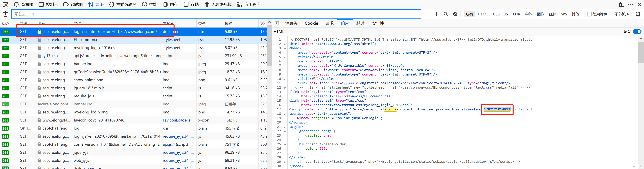Open the 应用程序 application panel

pyautogui.click(x=249, y=4)
